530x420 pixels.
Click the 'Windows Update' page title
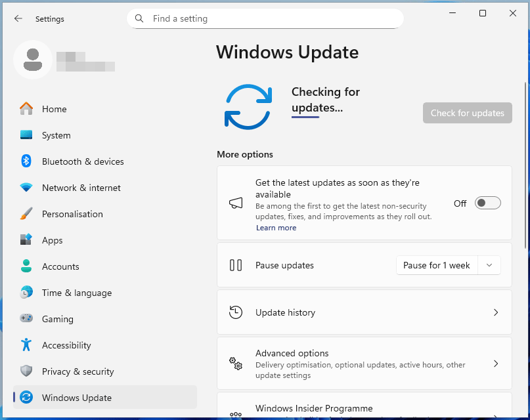click(287, 52)
